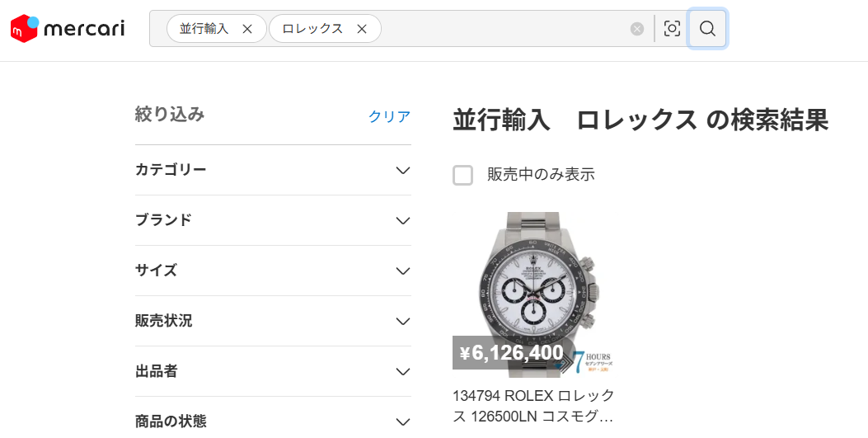Remove the 並行輸入 search tag
868x438 pixels.
coord(247,29)
